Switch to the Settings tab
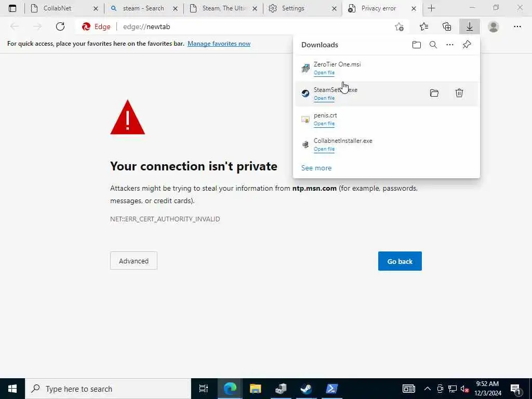Viewport: 532px width, 399px height. coord(302,8)
